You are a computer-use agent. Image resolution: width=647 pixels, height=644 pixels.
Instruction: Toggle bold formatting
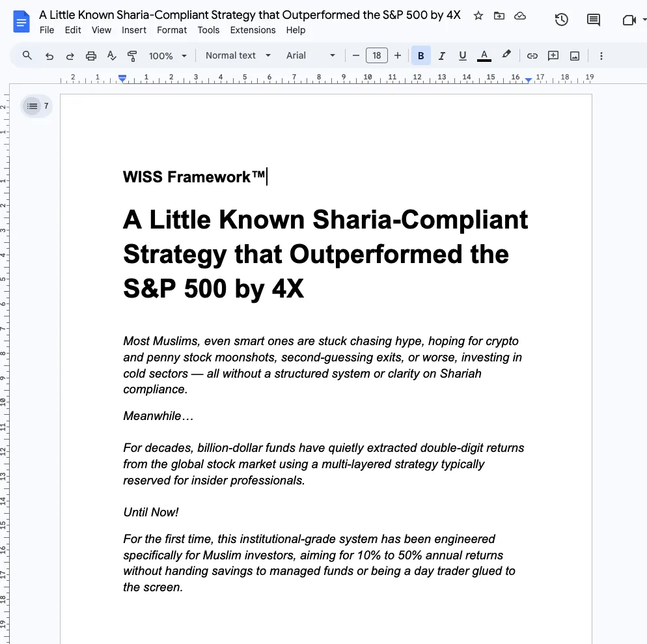[x=421, y=55]
